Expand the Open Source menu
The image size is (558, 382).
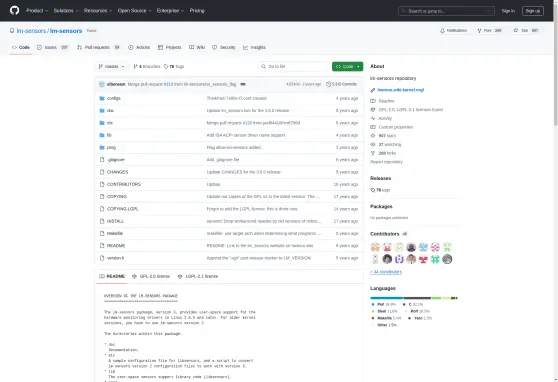click(x=135, y=11)
